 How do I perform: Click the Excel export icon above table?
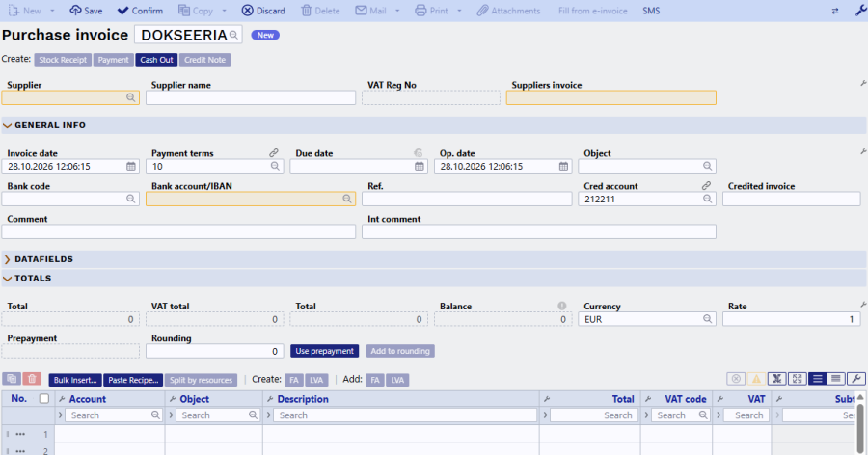point(776,379)
